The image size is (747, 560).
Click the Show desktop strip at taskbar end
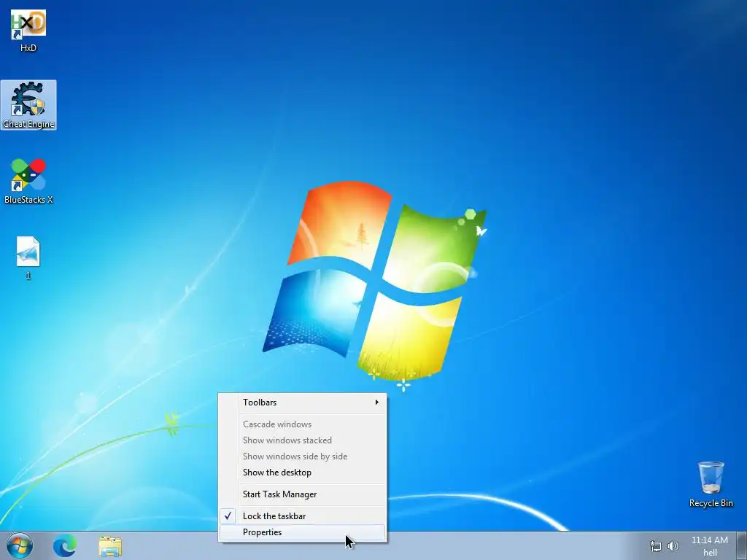click(743, 545)
